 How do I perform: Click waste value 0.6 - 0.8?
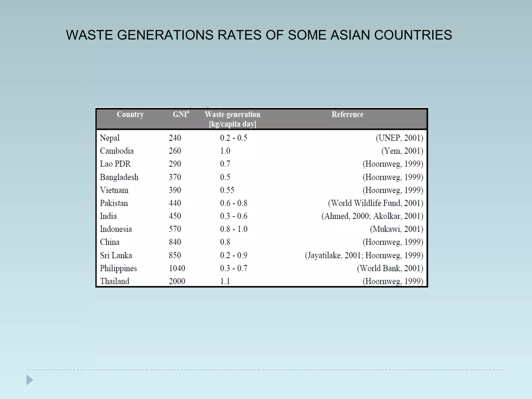234,203
